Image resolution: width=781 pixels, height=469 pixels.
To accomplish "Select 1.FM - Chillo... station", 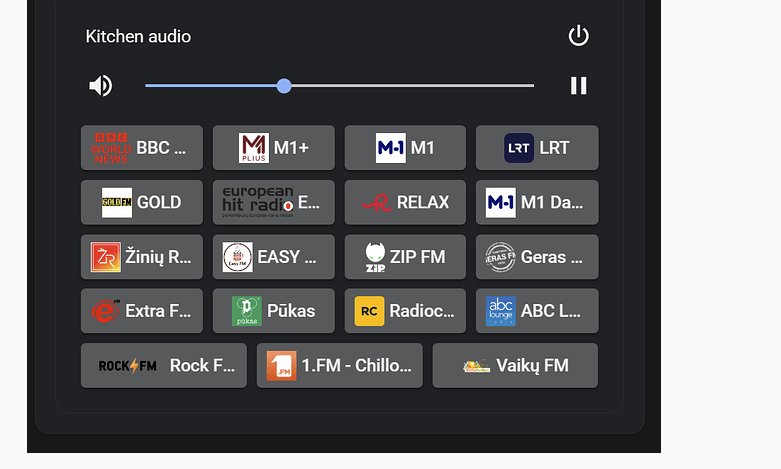I will 339,365.
